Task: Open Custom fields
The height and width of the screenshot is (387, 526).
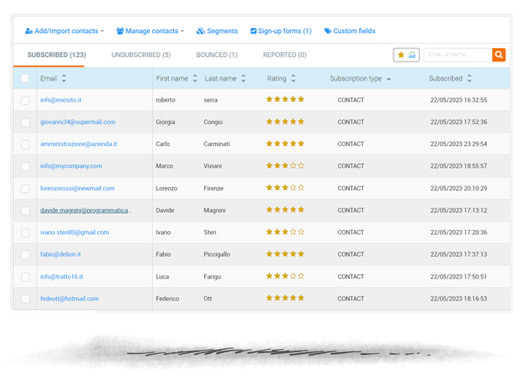Action: coord(350,31)
